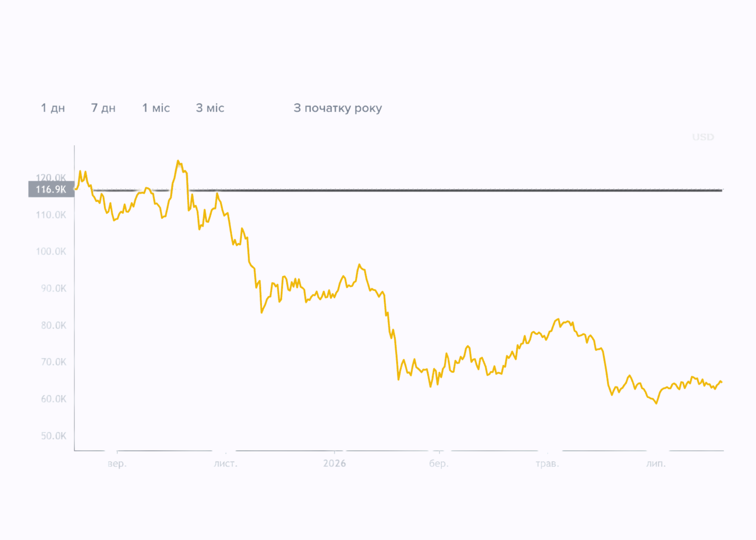Select the "1 дн" time range
The image size is (756, 540).
coord(53,108)
